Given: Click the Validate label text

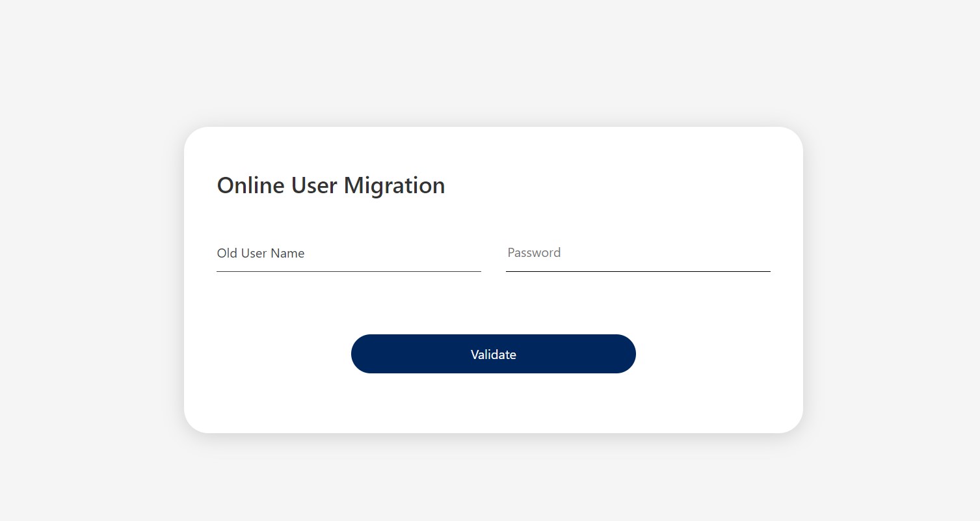Looking at the screenshot, I should (x=493, y=354).
